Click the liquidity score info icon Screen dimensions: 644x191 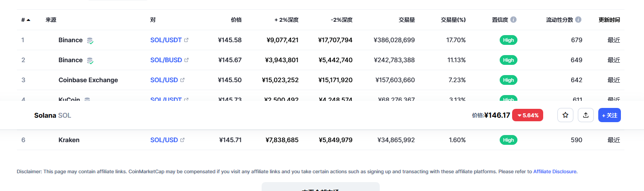point(578,20)
